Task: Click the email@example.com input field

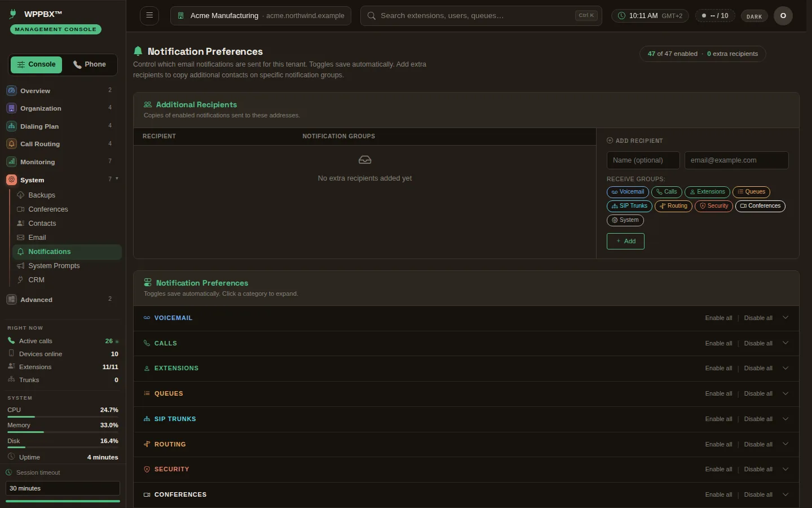Action: coord(736,160)
